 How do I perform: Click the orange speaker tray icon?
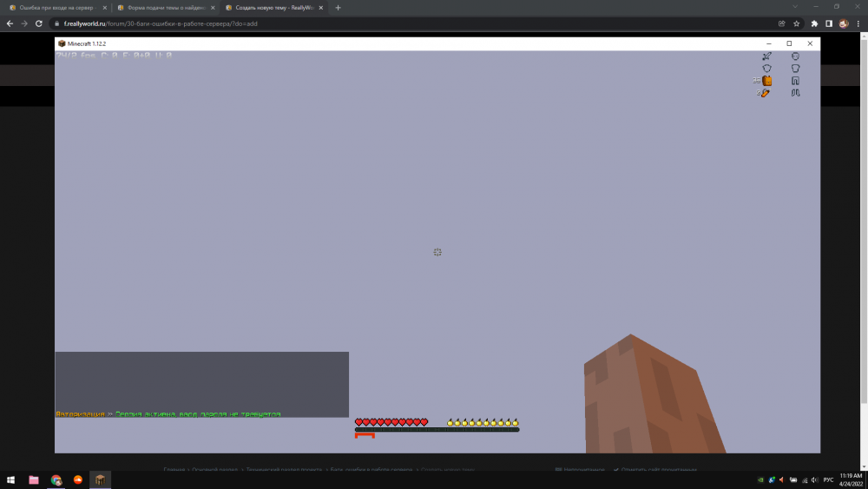click(x=782, y=480)
